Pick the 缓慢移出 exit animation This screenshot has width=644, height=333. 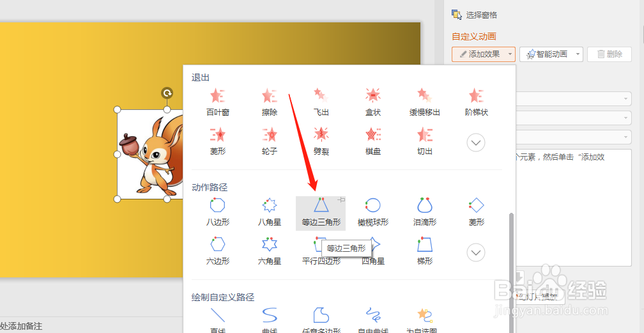coord(425,102)
